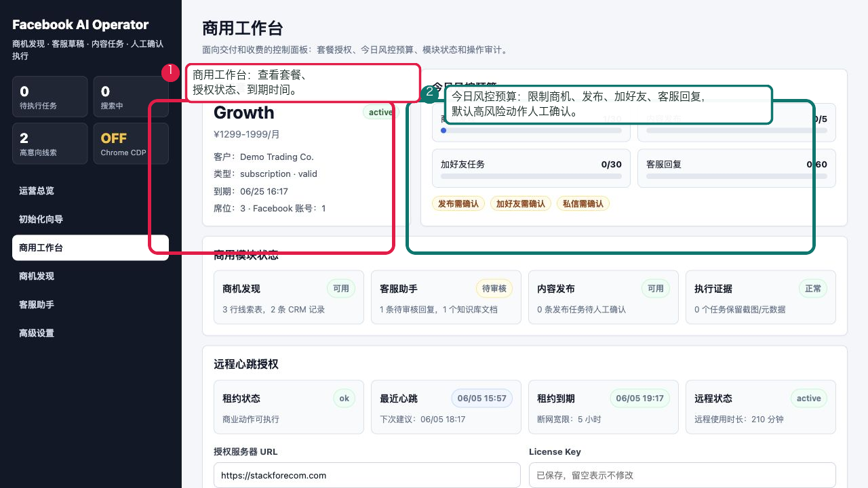This screenshot has height=488, width=868.
Task: Click the 06/05 19:17 badge for 租约到期
Action: coord(639,399)
